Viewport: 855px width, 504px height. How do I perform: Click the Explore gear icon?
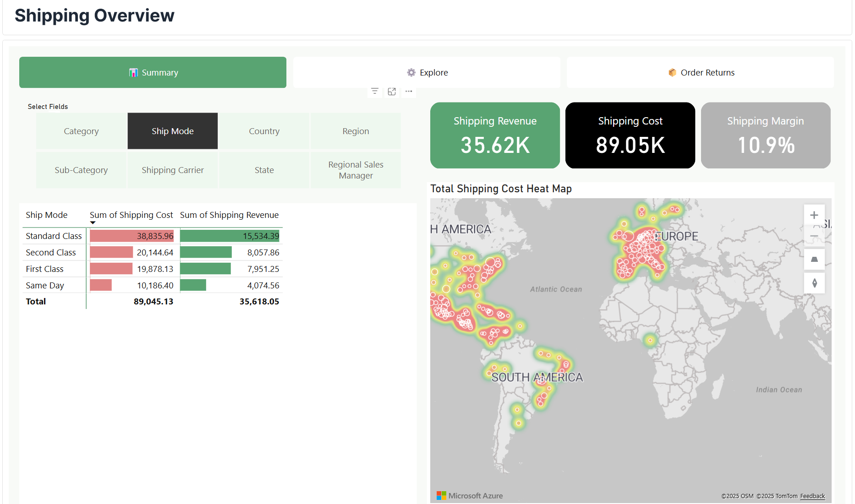click(x=411, y=72)
